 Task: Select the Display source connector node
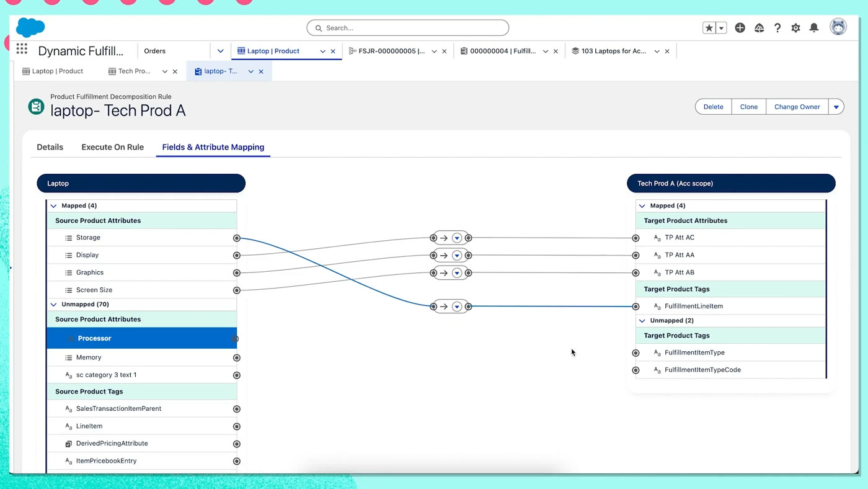[x=236, y=256]
